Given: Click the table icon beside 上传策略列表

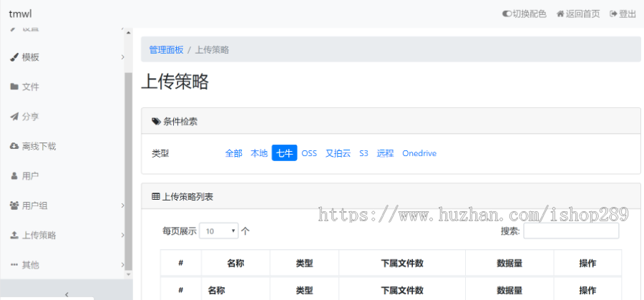Looking at the screenshot, I should coord(156,197).
